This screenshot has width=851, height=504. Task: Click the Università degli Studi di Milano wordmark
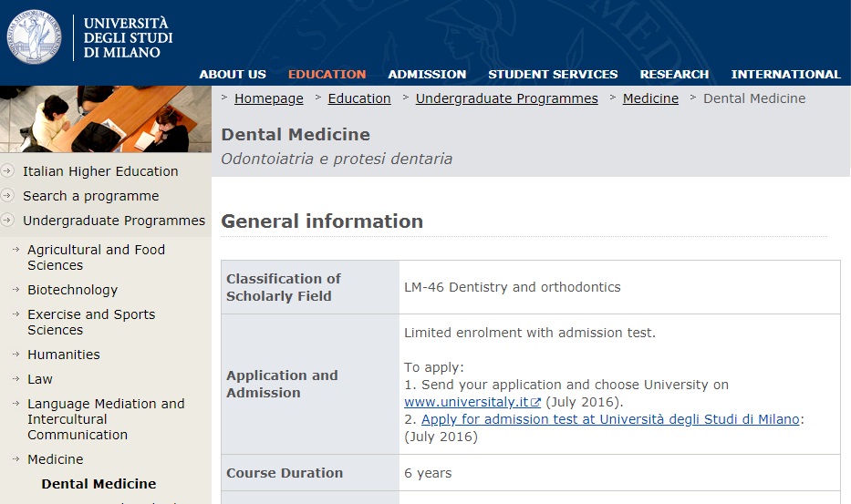tap(128, 38)
